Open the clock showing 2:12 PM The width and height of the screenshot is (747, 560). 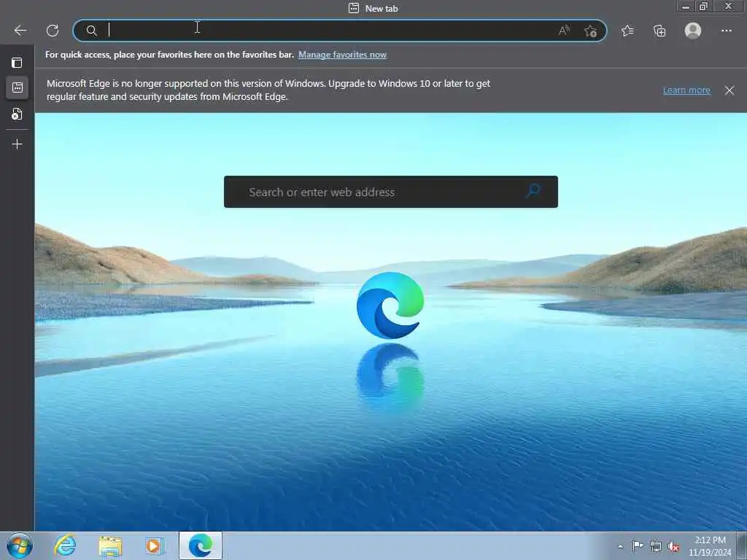709,545
